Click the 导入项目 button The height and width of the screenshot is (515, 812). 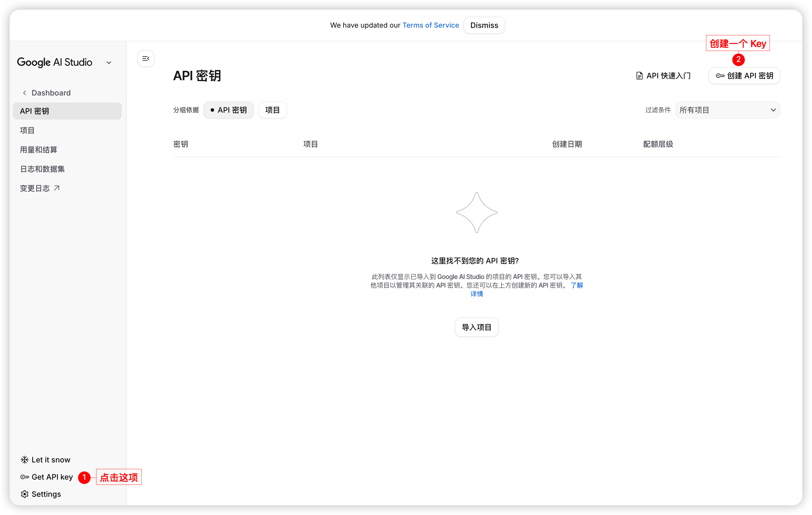[476, 327]
